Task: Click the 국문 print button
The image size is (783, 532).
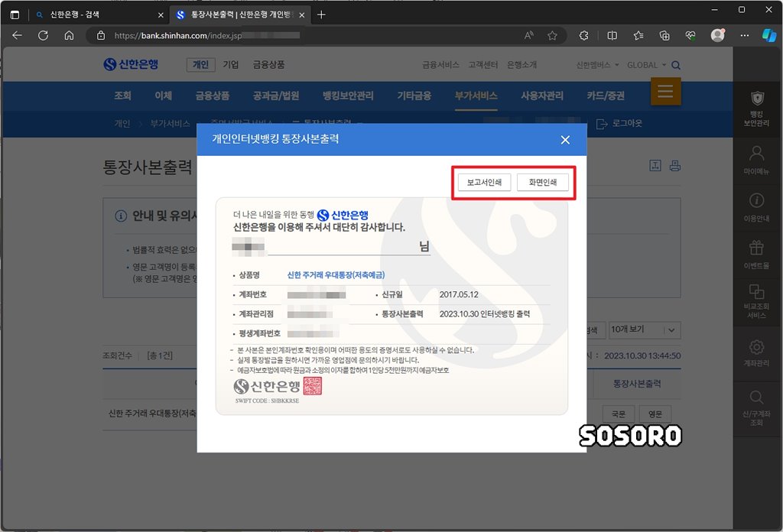Action: pos(618,414)
